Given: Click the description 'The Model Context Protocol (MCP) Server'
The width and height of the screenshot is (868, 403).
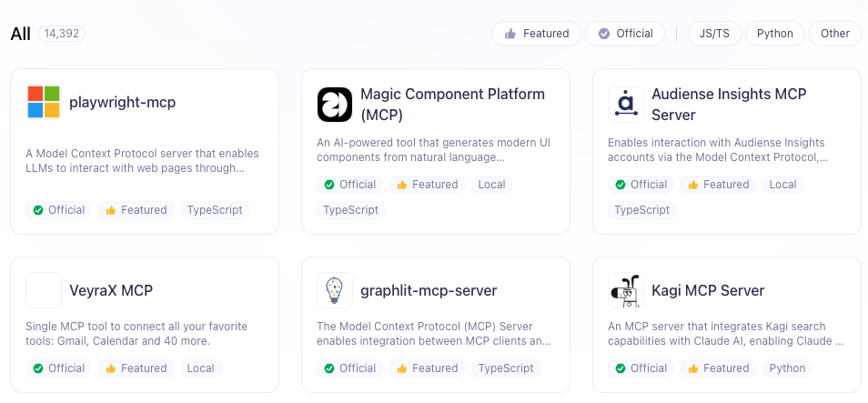Looking at the screenshot, I should coord(433,334).
